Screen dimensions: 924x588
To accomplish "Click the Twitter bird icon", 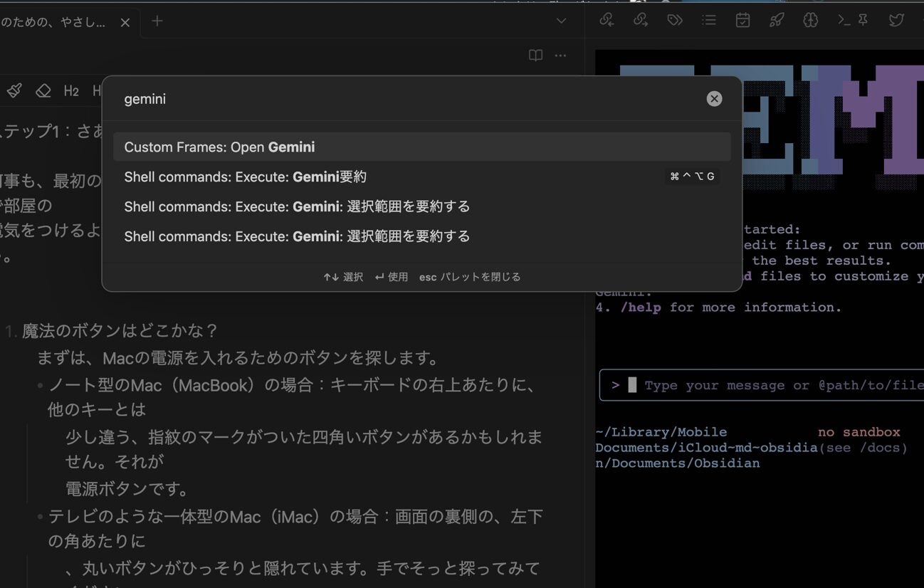I will 896,21.
